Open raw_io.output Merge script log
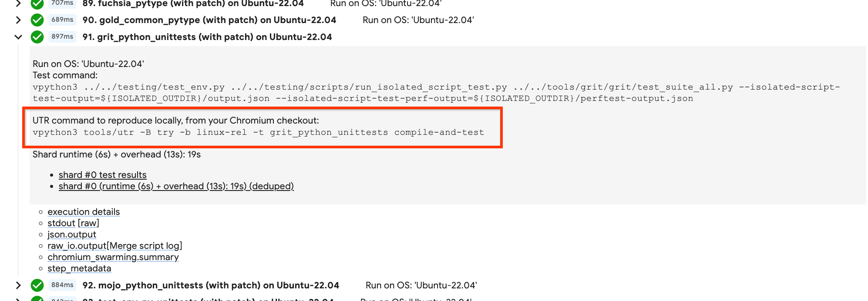Image resolution: width=868 pixels, height=301 pixels. (115, 246)
